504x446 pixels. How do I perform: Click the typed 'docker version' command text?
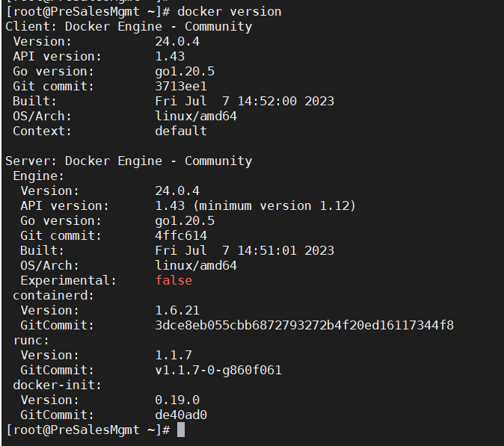(x=229, y=11)
